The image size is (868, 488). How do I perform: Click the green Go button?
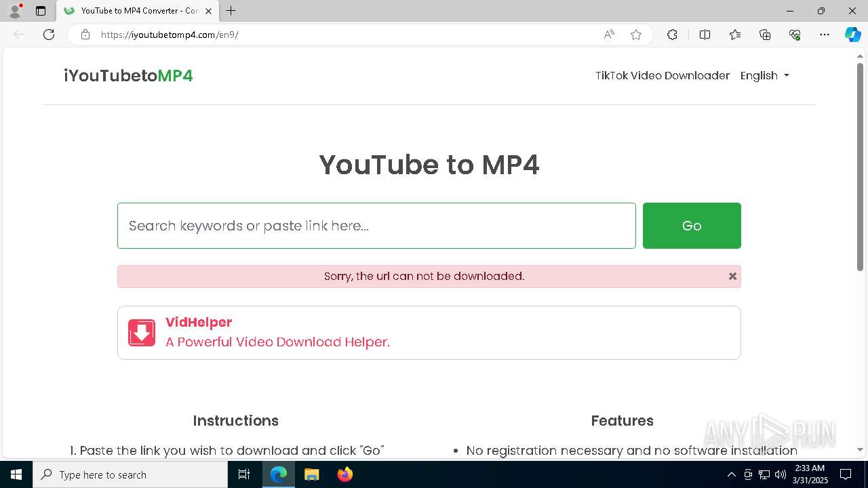point(692,226)
